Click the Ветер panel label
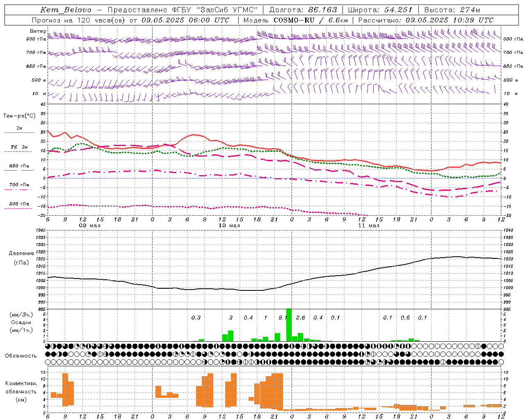The height and width of the screenshot is (420, 525). coord(38,31)
